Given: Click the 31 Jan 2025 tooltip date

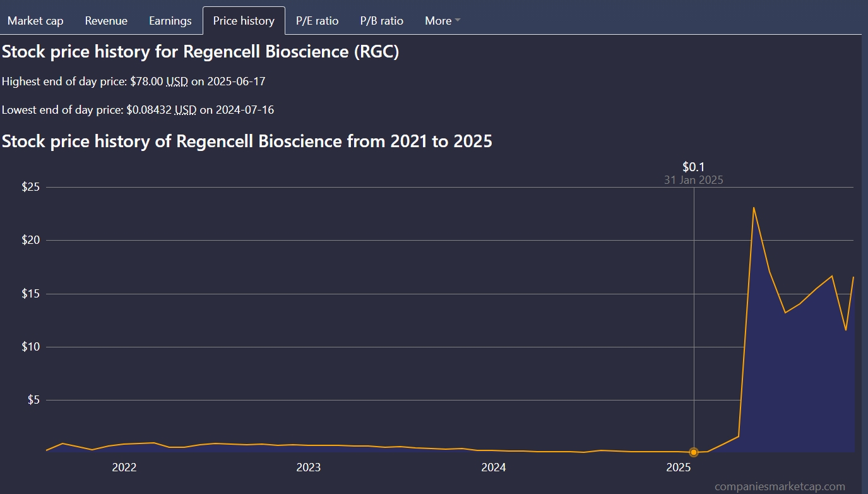Looking at the screenshot, I should point(694,180).
